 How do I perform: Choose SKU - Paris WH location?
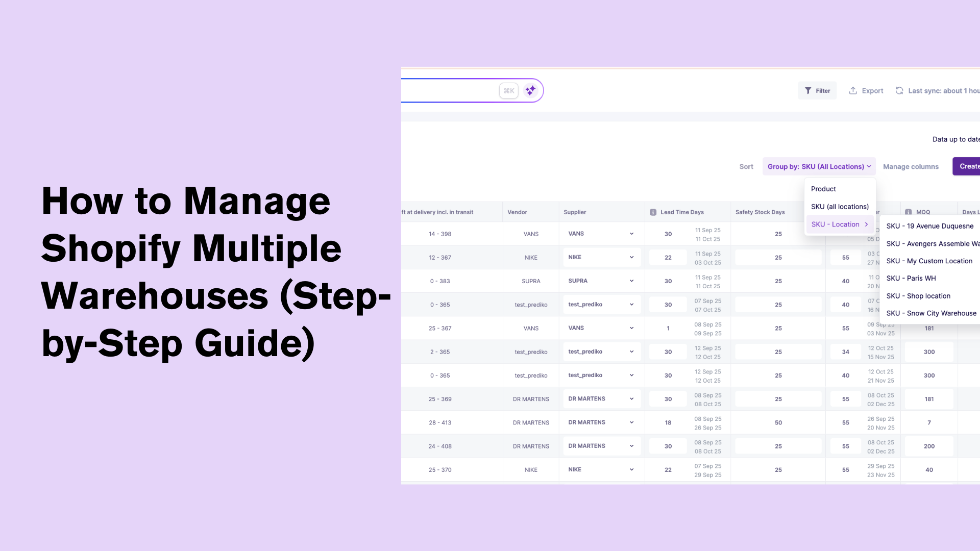click(x=911, y=278)
